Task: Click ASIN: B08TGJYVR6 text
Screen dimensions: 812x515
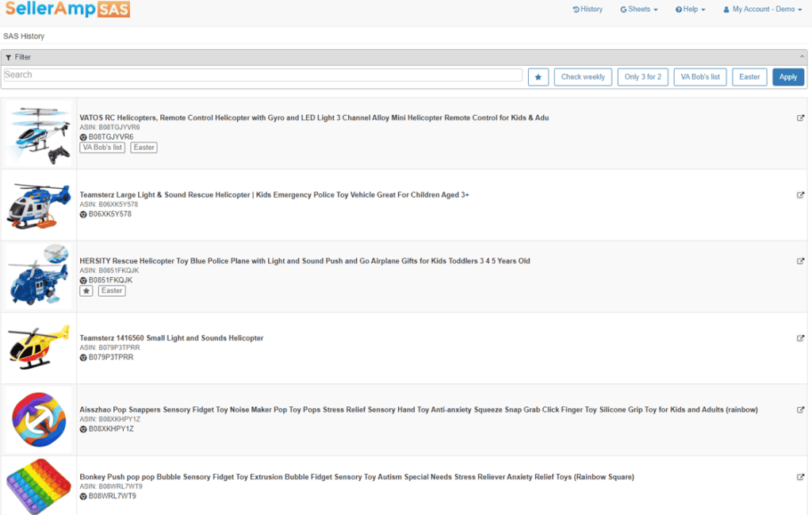Action: pos(109,128)
